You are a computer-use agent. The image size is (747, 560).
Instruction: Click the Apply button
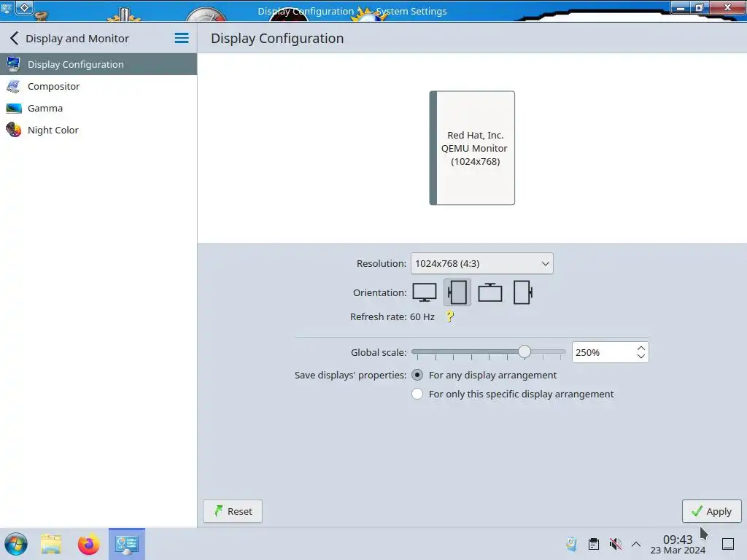[712, 511]
